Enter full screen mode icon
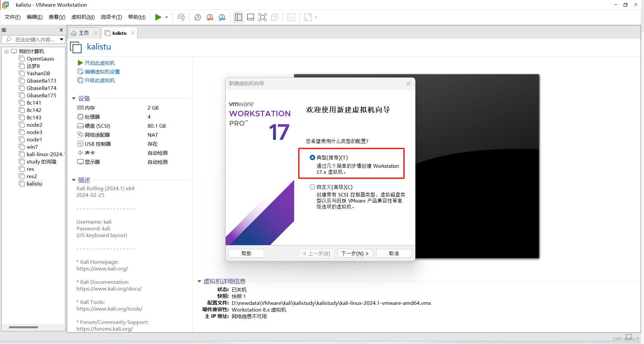Screen dimensions: 644x344 263,17
